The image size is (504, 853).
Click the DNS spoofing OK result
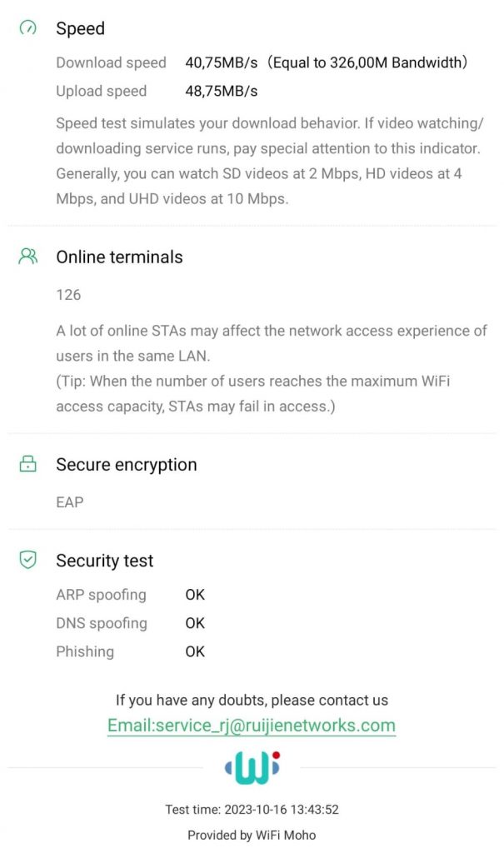point(195,623)
